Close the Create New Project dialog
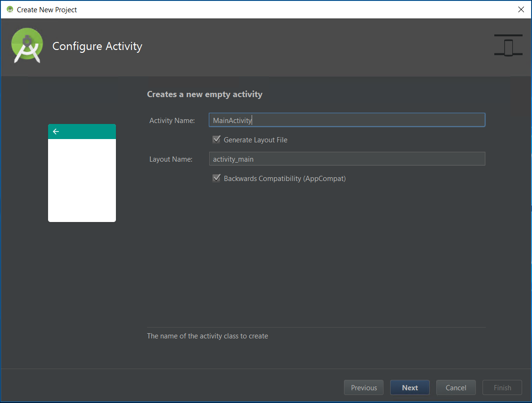The image size is (532, 403). (x=521, y=9)
